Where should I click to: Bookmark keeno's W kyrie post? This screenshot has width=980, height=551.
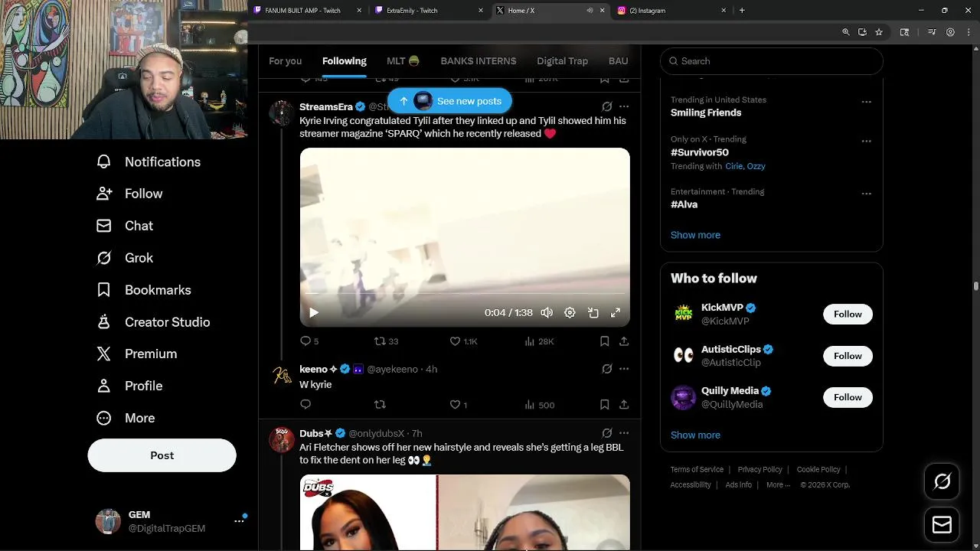pos(604,405)
